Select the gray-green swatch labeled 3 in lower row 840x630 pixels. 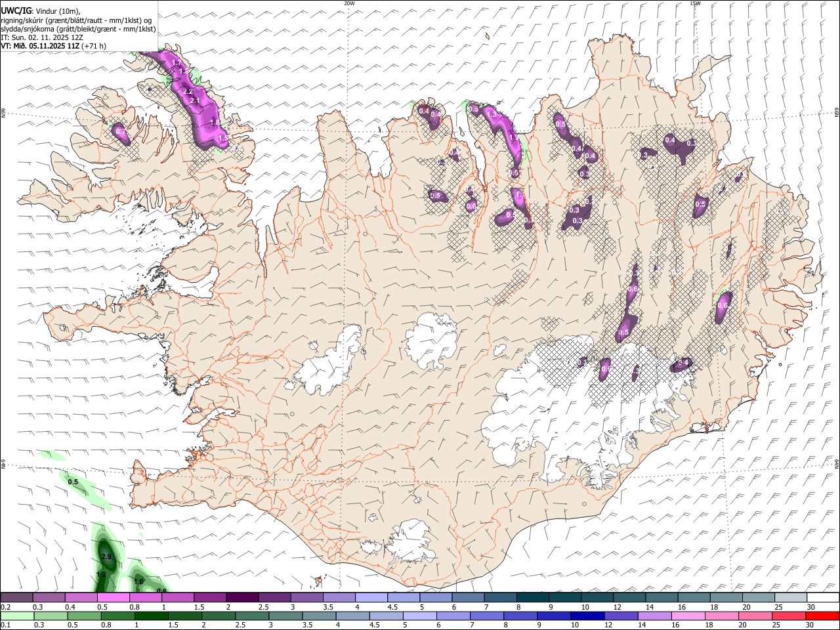coord(285,616)
